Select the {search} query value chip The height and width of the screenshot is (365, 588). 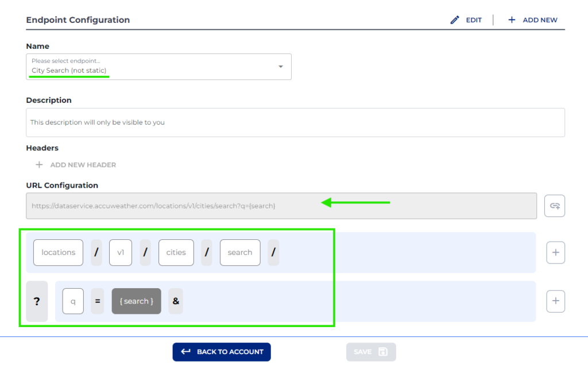tap(136, 301)
